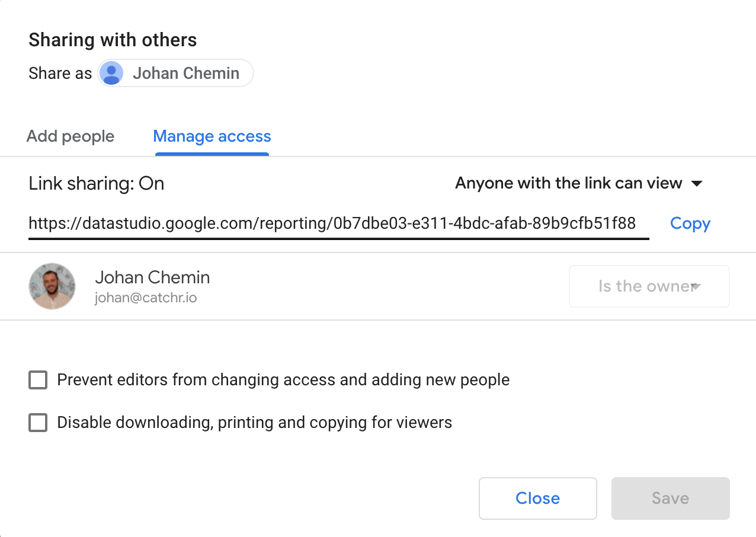Screen dimensions: 756x537
Task: Open the Anyone with the link can view dropdown
Action: pos(578,184)
